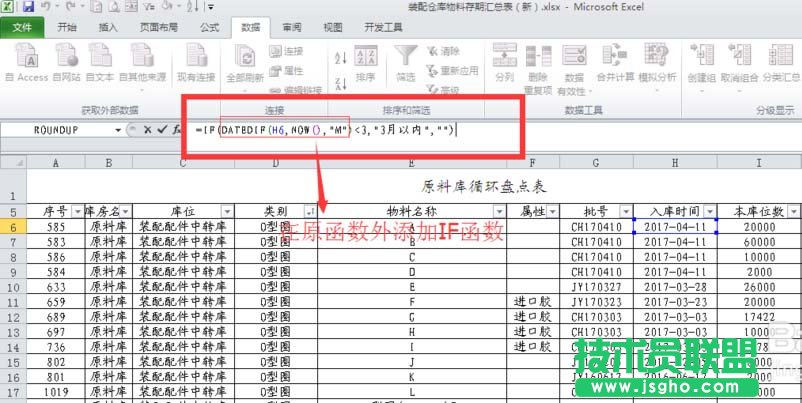This screenshot has width=802, height=403.
Task: Open the 类别 sorted filter dropdown
Action: [x=310, y=211]
